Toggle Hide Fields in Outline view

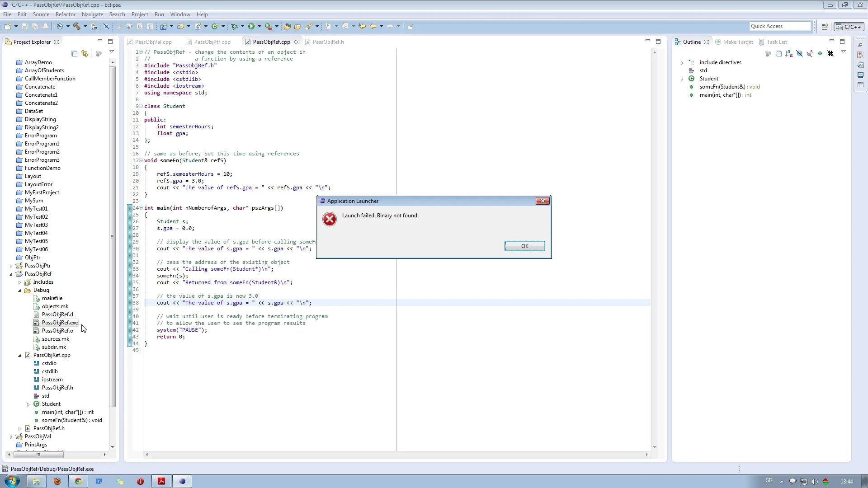[799, 53]
